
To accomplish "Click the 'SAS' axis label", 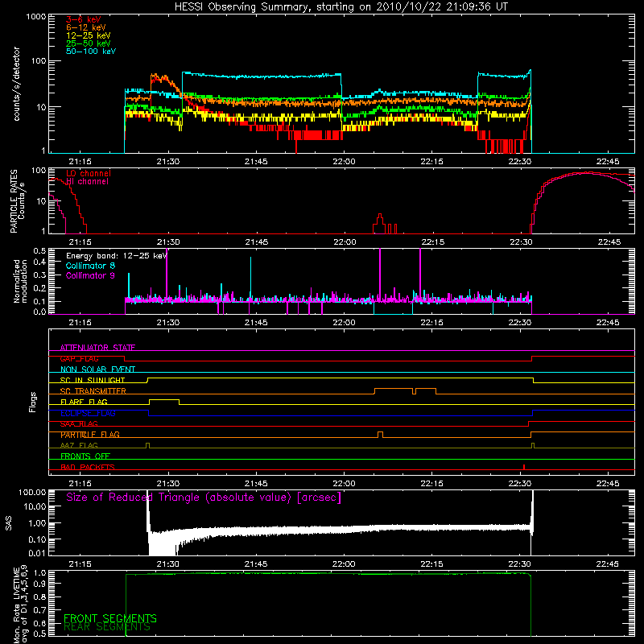I will coord(8,522).
